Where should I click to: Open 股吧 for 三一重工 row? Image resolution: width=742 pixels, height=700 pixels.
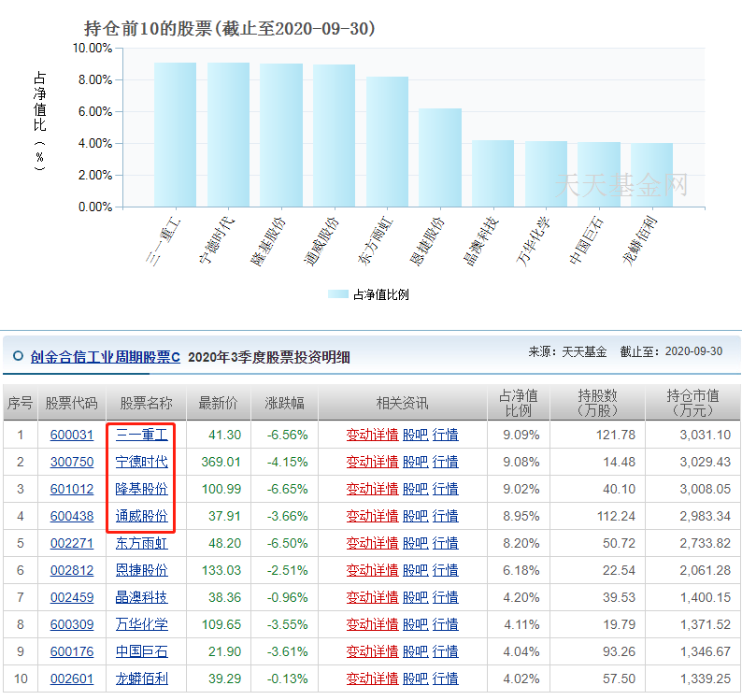click(416, 435)
